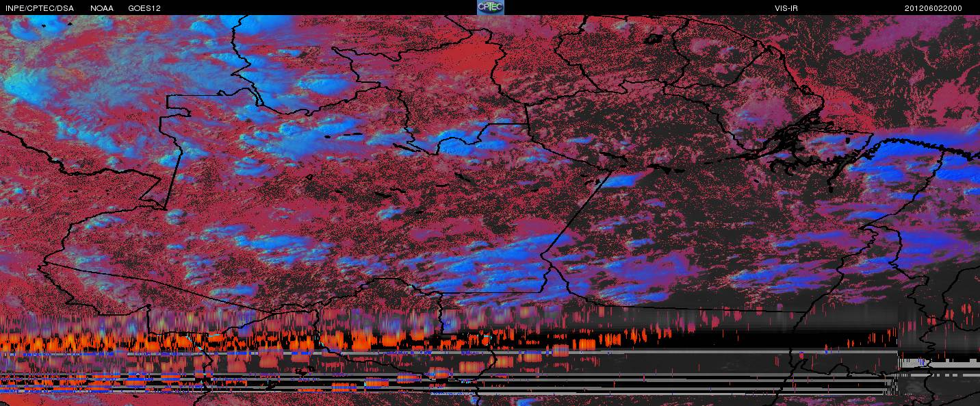
Task: Click the NOAA label
Action: 102,8
